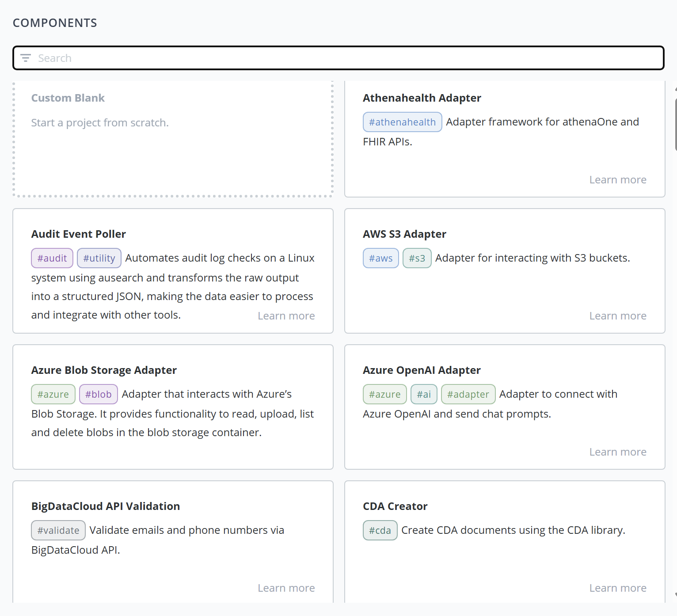Click the #s3 tag
The height and width of the screenshot is (616, 677).
tap(417, 258)
